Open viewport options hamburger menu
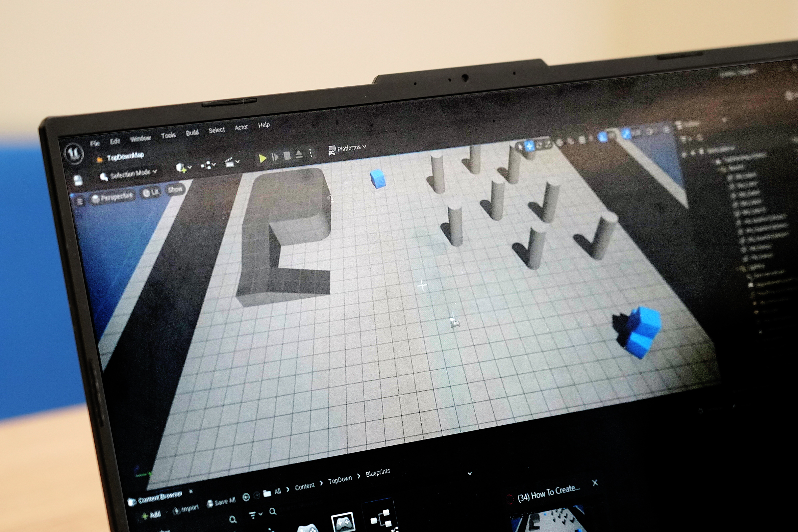The height and width of the screenshot is (532, 798). (80, 202)
